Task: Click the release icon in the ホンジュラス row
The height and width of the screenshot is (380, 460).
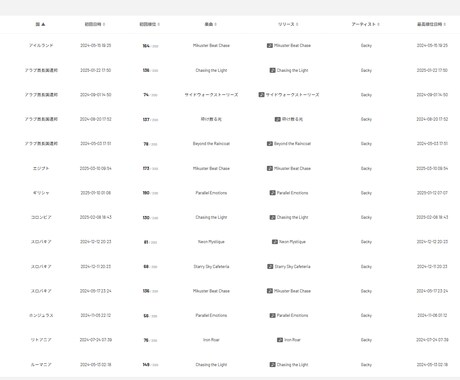Action: click(272, 315)
